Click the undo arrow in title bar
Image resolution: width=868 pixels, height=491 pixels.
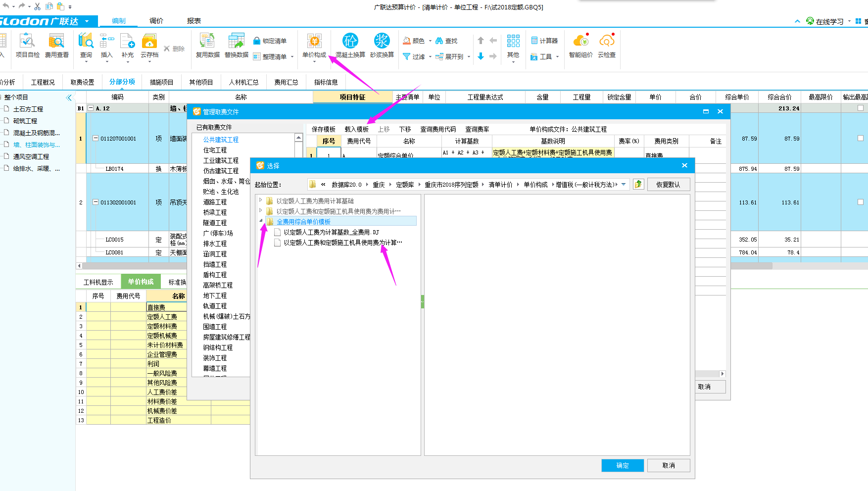coord(6,6)
